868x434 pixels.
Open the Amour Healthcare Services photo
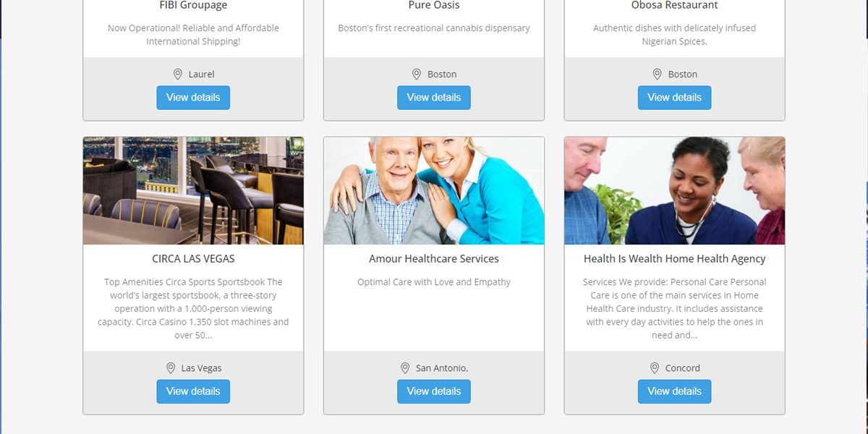[434, 191]
